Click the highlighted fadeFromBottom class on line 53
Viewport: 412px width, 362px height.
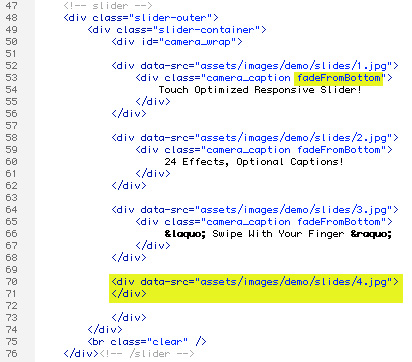pos(339,78)
